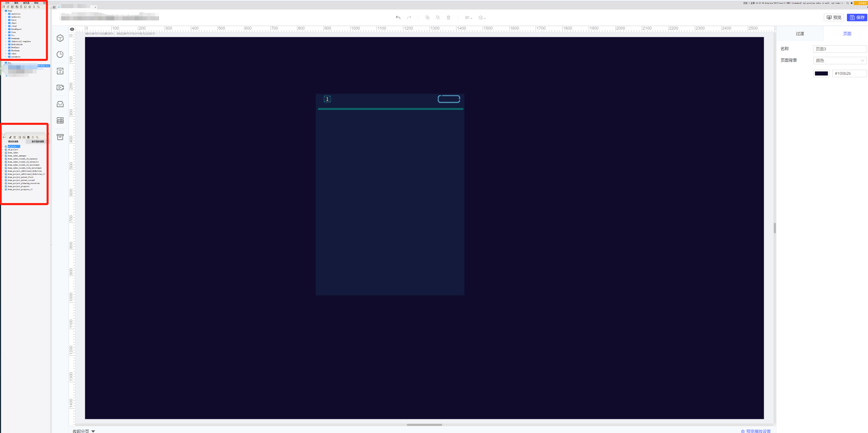
Task: Open the layer order dropdown in toolbar
Action: tap(482, 18)
